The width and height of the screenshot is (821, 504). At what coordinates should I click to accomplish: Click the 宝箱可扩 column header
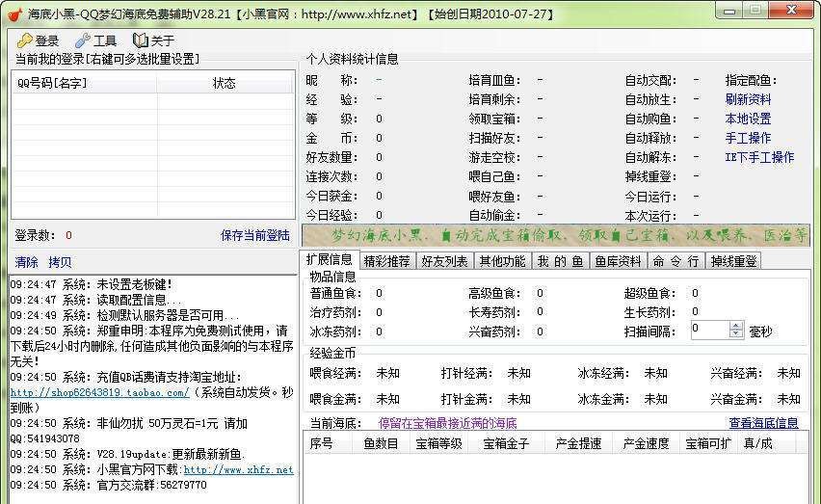click(x=708, y=443)
